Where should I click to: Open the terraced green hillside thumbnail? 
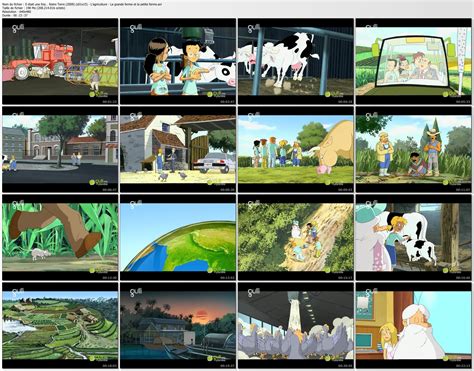[60, 325]
